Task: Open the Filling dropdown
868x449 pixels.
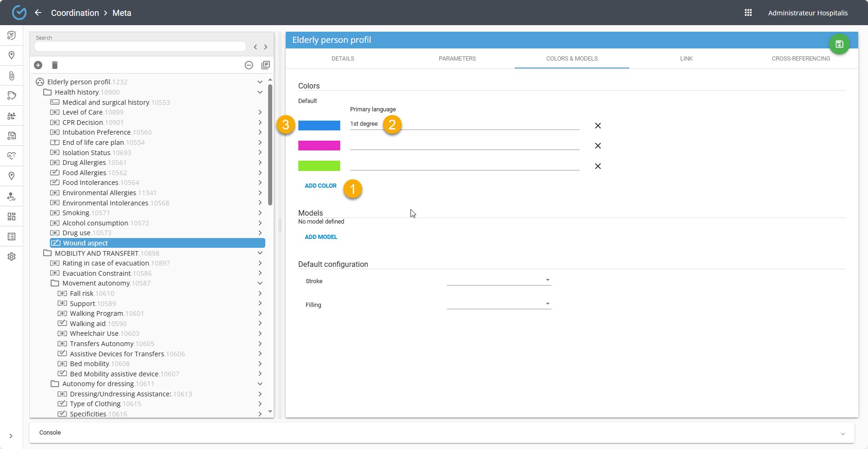Action: point(498,304)
